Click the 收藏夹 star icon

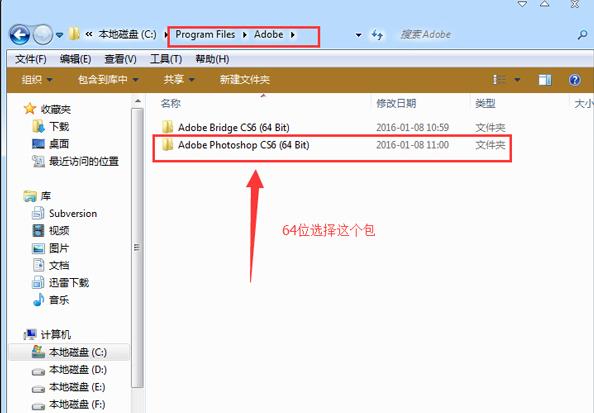click(x=30, y=109)
